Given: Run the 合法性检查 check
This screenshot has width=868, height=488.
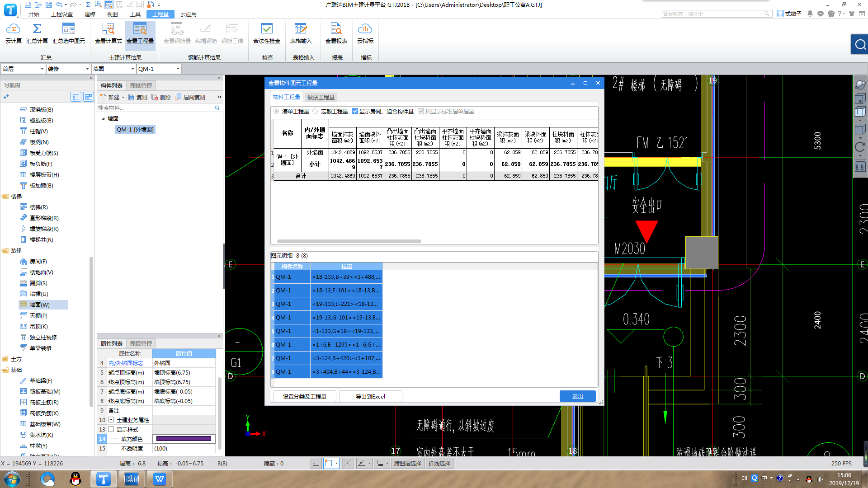Looking at the screenshot, I should (x=267, y=33).
